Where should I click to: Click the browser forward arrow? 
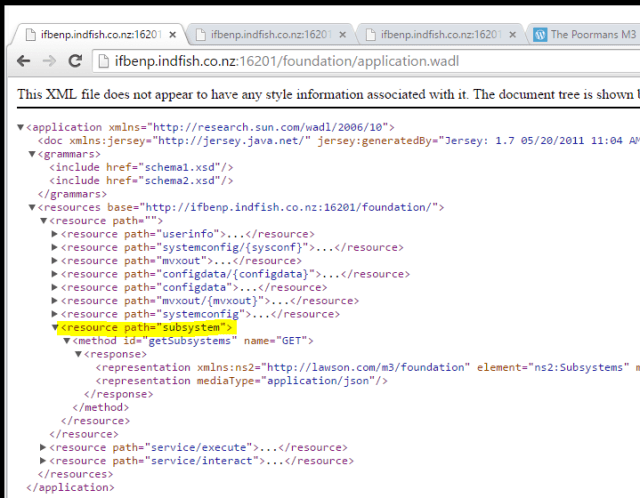click(48, 61)
